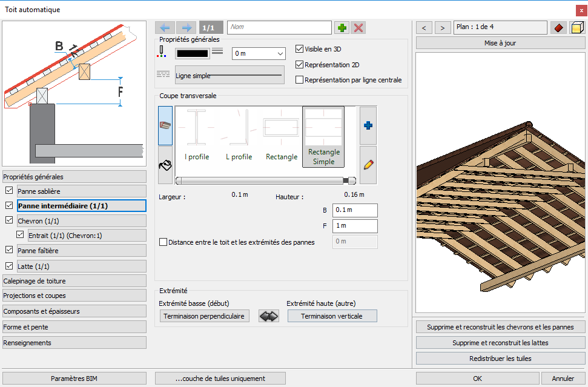Open the 0 m dropdown

coord(259,54)
